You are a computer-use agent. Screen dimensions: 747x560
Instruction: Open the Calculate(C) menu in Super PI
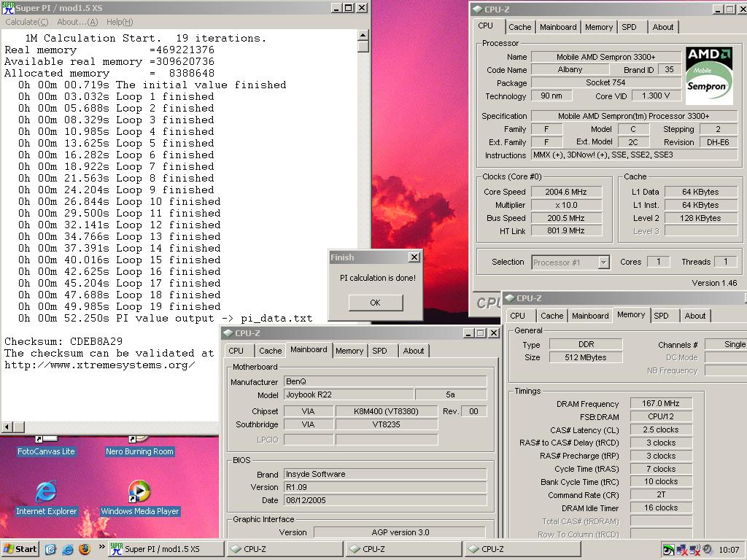point(27,22)
